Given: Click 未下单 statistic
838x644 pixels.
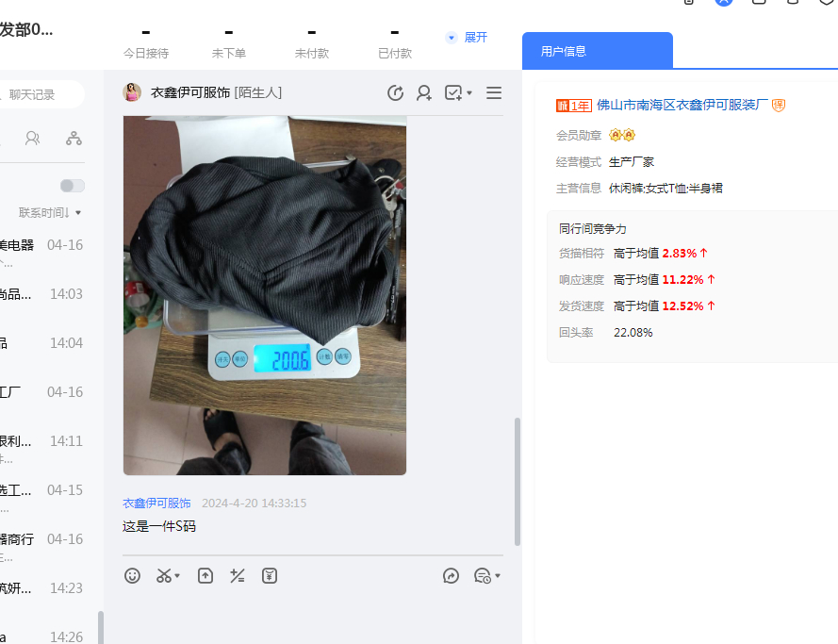Looking at the screenshot, I should click(x=229, y=45).
